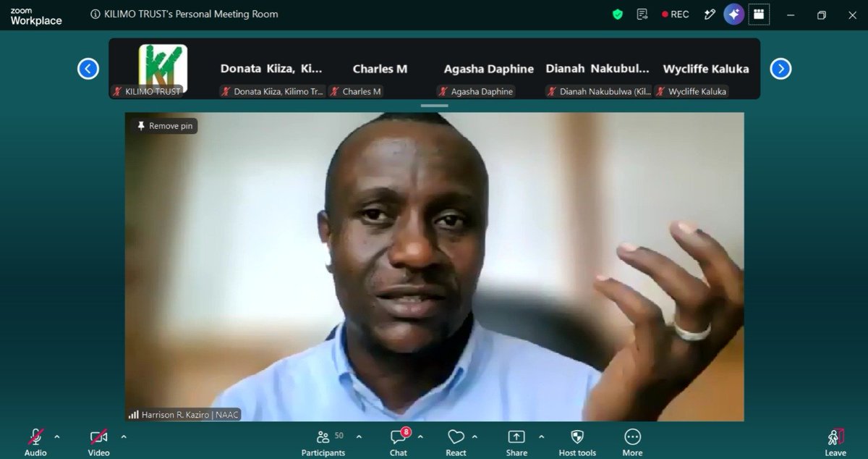Select the Donata Kiiza participant tile
The image size is (868, 459).
(272, 69)
